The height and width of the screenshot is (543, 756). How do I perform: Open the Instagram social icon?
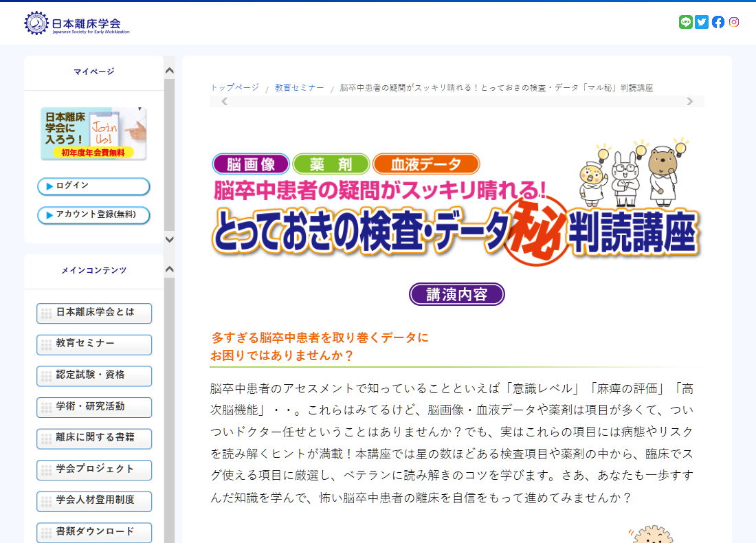pos(734,22)
